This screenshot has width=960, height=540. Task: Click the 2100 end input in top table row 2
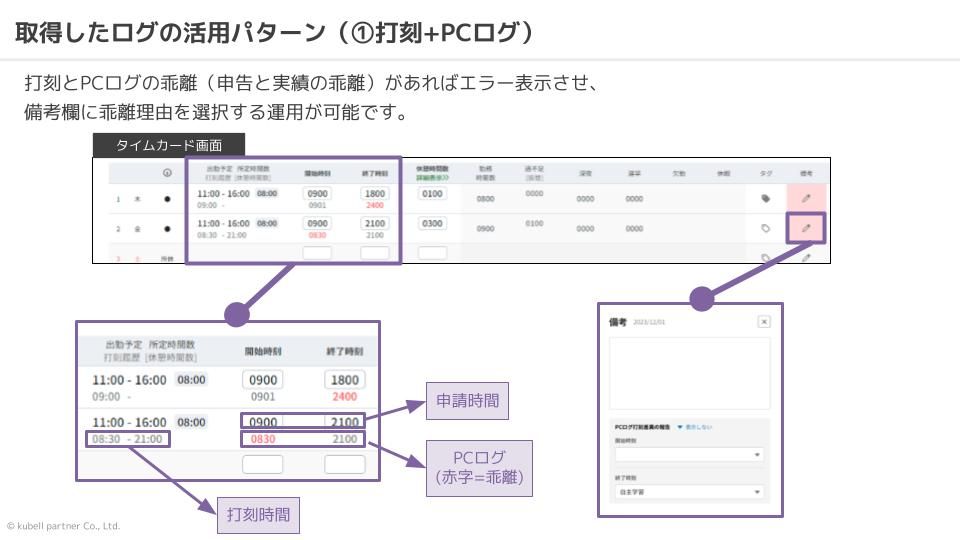tap(375, 223)
